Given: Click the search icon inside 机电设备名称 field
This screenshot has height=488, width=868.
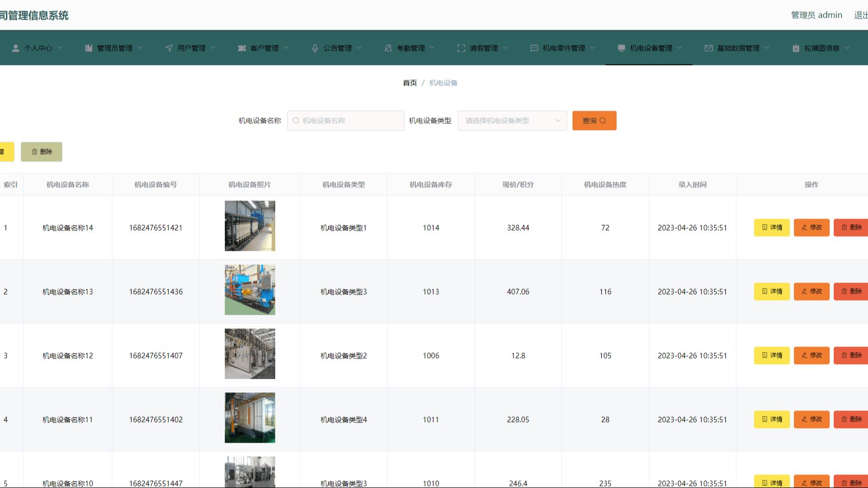Looking at the screenshot, I should [x=296, y=120].
